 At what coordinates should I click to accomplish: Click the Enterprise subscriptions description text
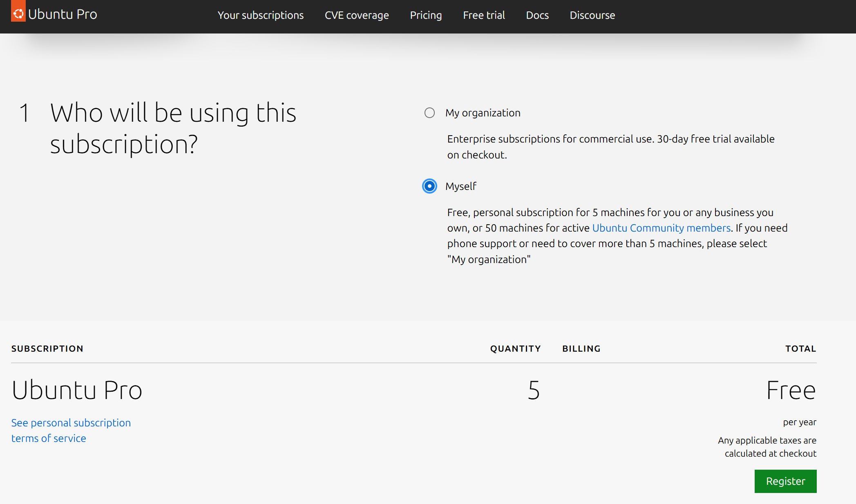coord(611,147)
